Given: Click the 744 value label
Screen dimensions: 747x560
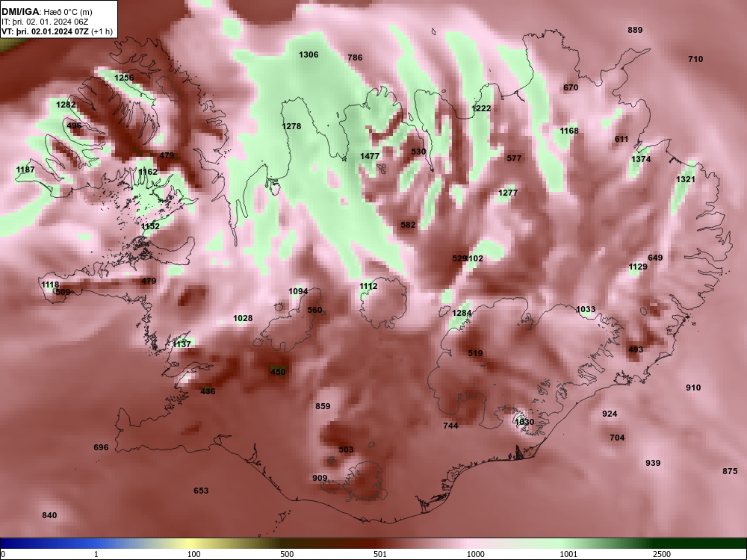Looking at the screenshot, I should click(x=450, y=426).
